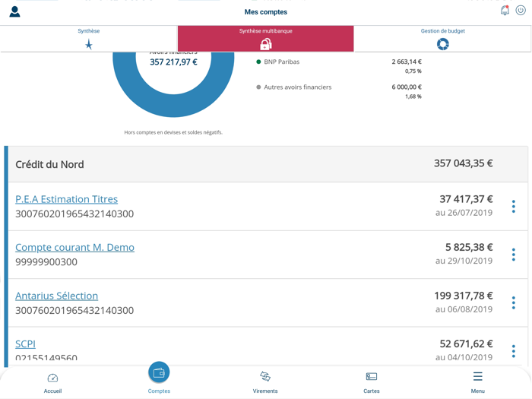
Task: Open Virements transfer icon
Action: (x=265, y=377)
